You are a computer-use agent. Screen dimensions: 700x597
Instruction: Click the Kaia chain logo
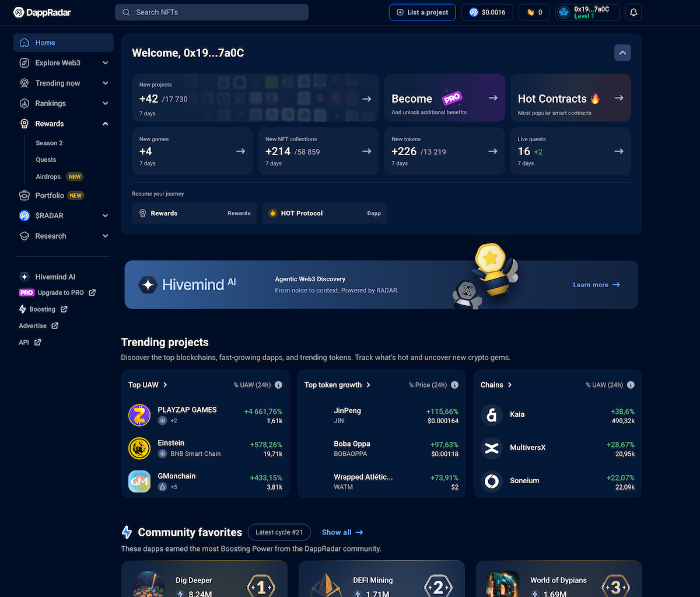492,415
